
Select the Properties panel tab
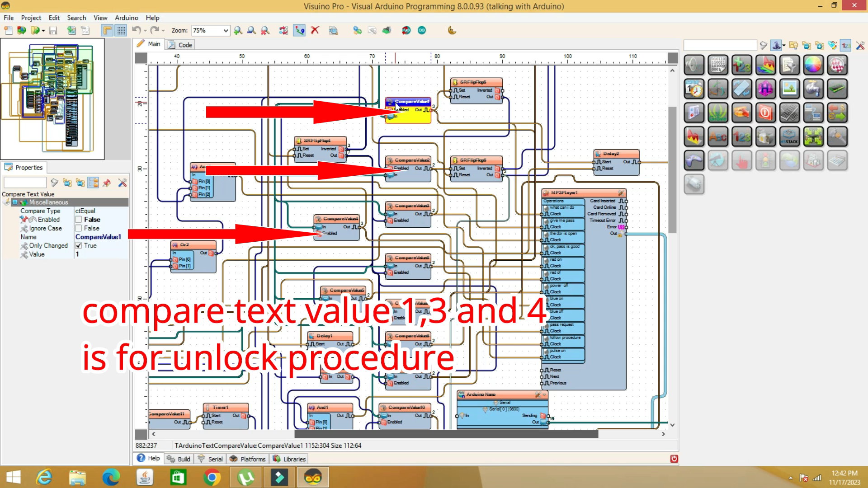pos(24,167)
